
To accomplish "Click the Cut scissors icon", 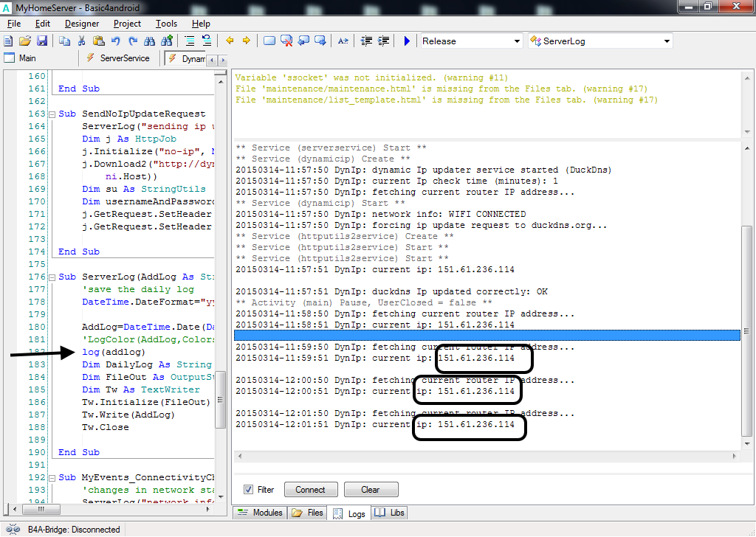I will (x=81, y=41).
